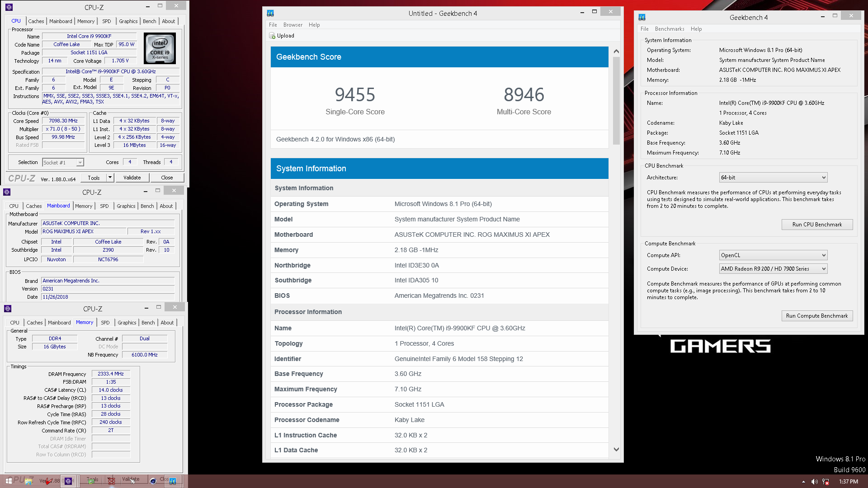Click the small Geekbench 4 window title icon
The width and height of the screenshot is (868, 488).
(x=642, y=17)
